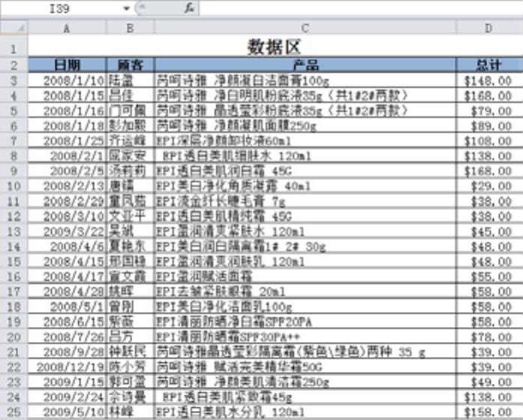Select customer cell 陈小芳
This screenshot has height=420, width=523.
130,367
